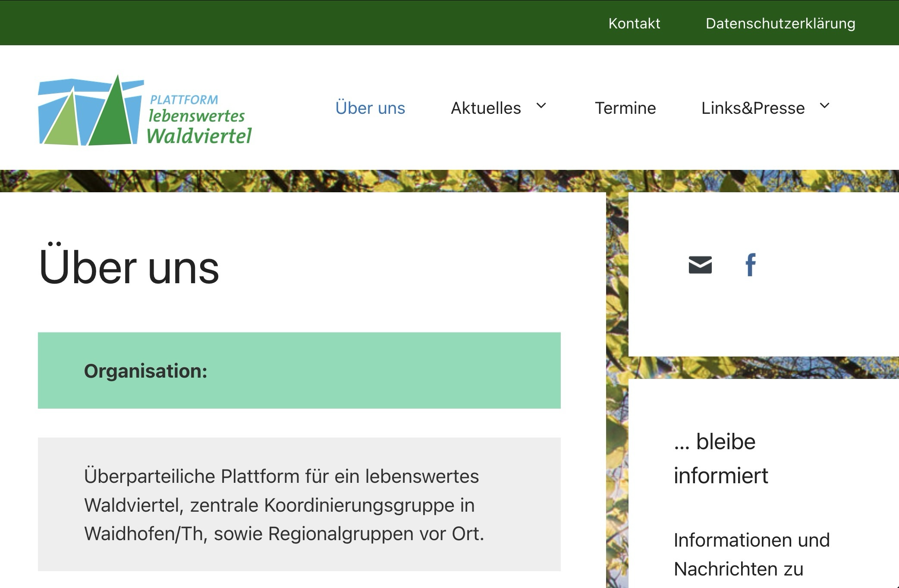
Task: Click the leaf strip between sidebar widgets
Action: pyautogui.click(x=764, y=368)
